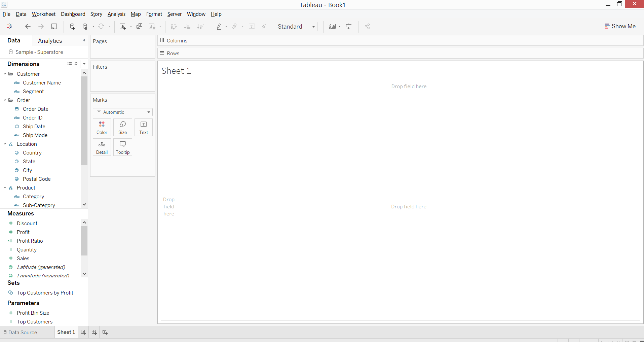The height and width of the screenshot is (342, 644).
Task: Collapse the Location hierarchy
Action: pyautogui.click(x=5, y=144)
